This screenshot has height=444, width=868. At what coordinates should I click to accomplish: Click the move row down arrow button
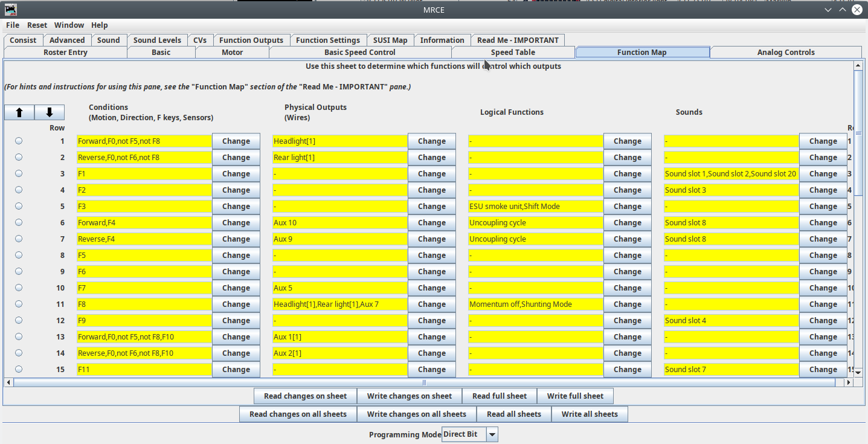point(50,112)
